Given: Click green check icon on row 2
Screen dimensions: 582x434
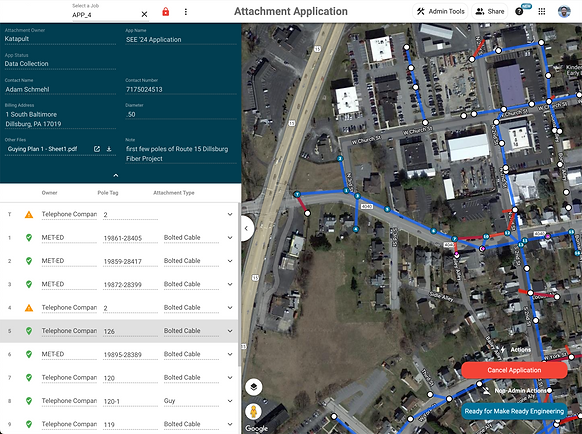Looking at the screenshot, I should [29, 261].
